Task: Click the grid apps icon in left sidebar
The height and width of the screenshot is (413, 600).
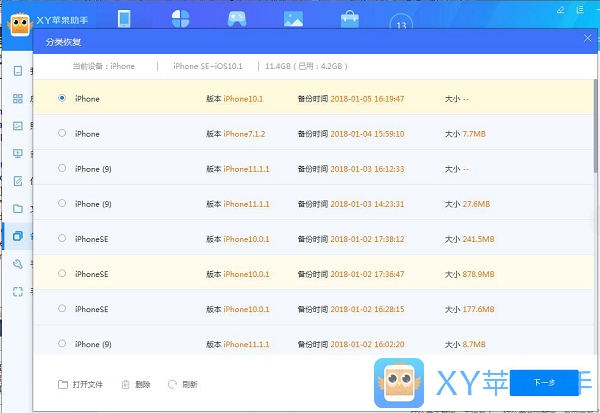Action: [18, 99]
